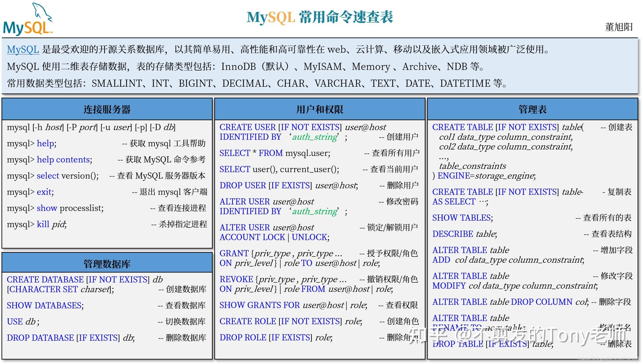Click the 'DESCRIBE table;' command
The image size is (643, 364).
click(465, 234)
